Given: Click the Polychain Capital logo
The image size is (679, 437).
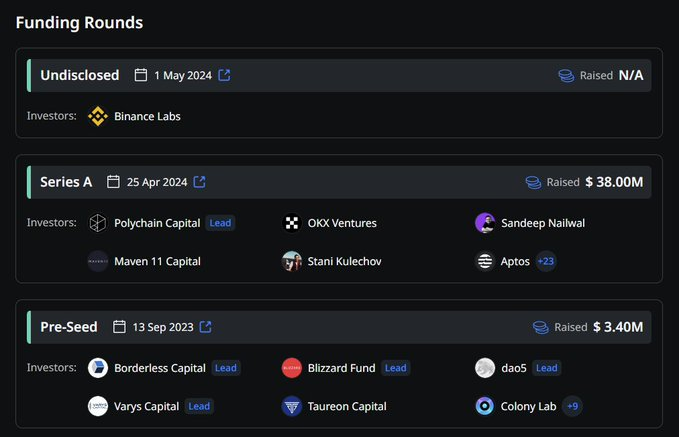Looking at the screenshot, I should coord(98,223).
